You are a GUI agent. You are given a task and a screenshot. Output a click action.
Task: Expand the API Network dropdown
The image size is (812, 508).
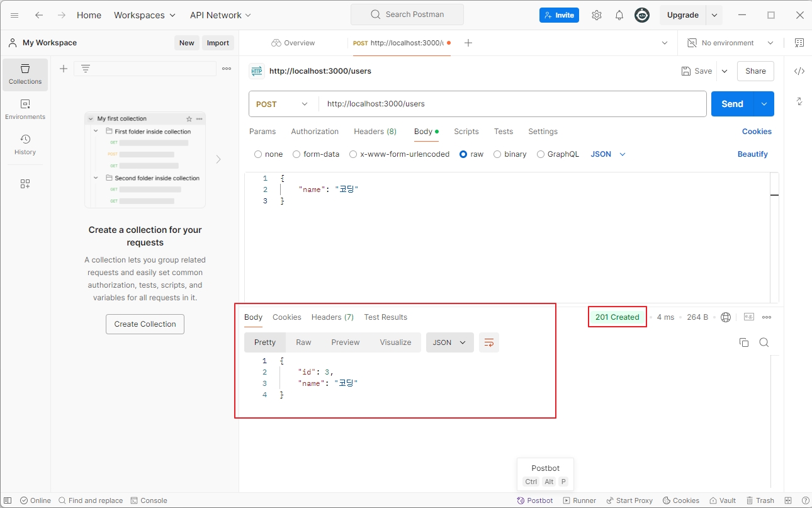pyautogui.click(x=220, y=15)
